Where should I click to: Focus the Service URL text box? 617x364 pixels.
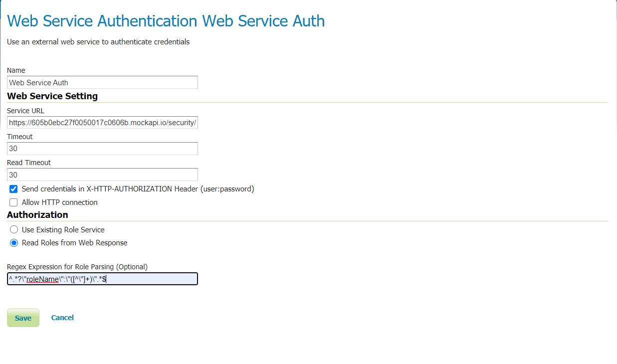tap(102, 122)
